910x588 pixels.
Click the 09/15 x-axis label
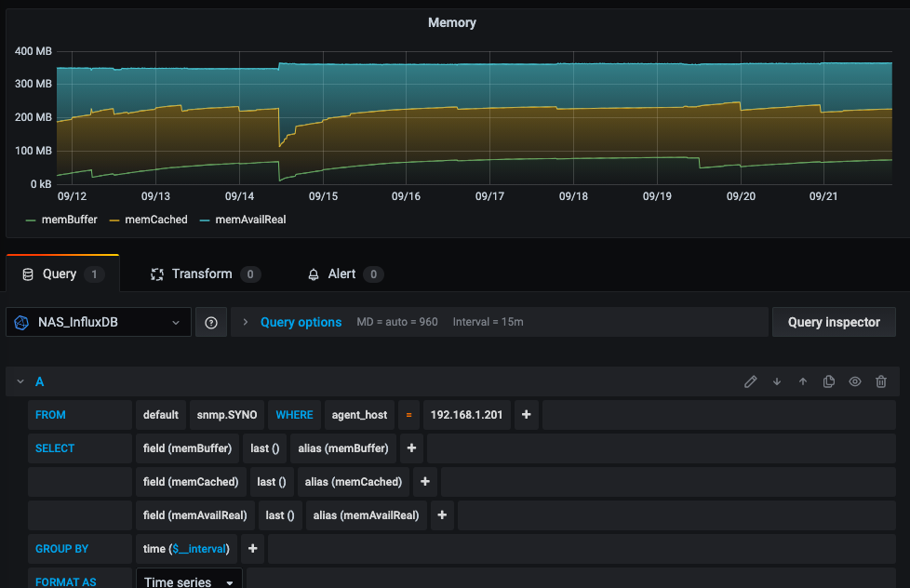[x=323, y=196]
